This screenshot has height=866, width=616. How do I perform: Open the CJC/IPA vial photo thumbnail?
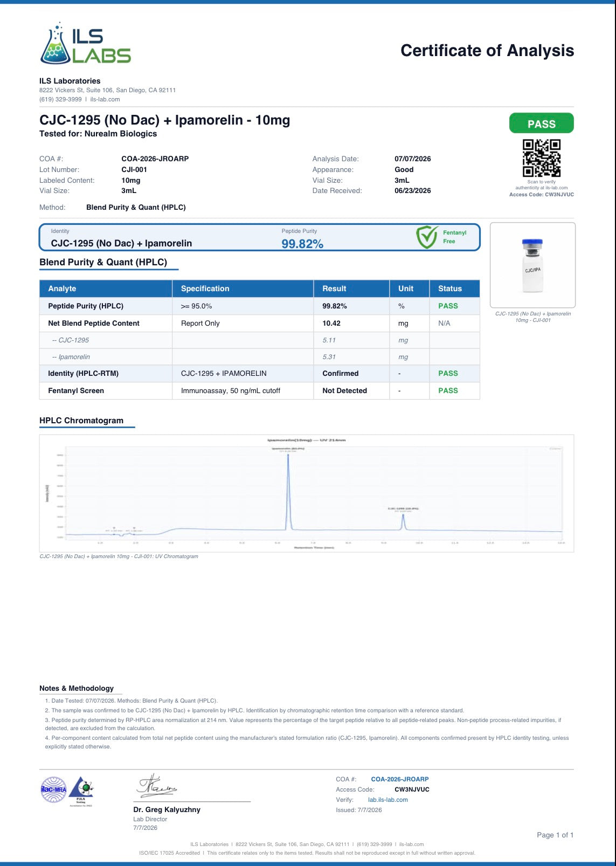(x=532, y=265)
